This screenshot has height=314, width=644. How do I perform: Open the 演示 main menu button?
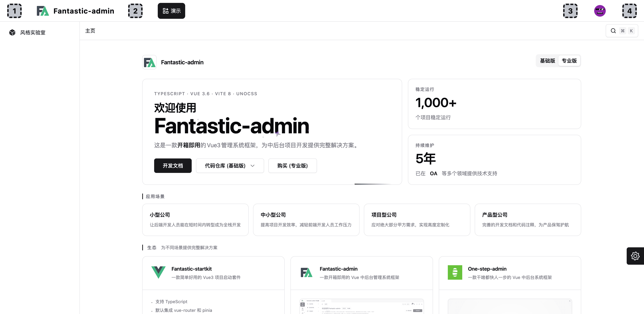click(x=171, y=11)
